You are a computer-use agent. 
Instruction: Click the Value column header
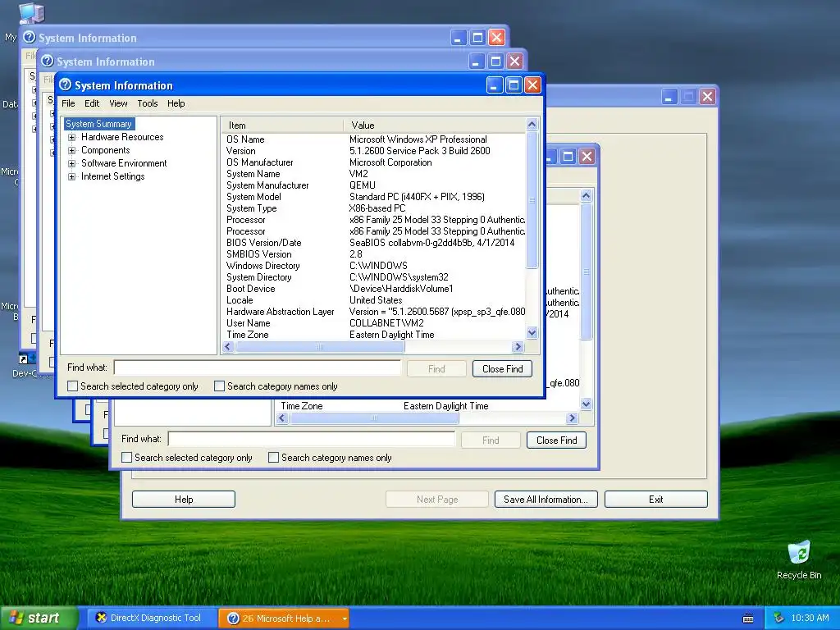(x=435, y=126)
